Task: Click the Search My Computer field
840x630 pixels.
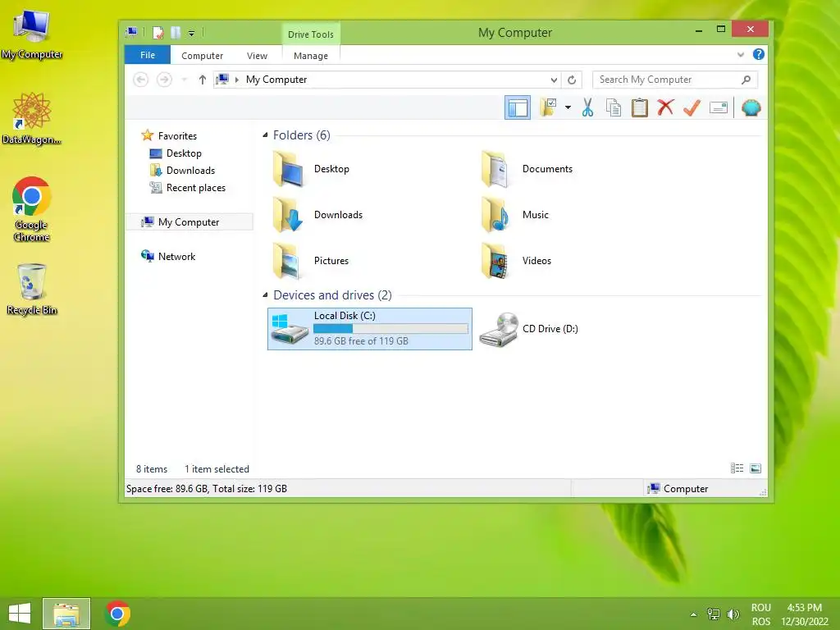Action: pyautogui.click(x=675, y=80)
